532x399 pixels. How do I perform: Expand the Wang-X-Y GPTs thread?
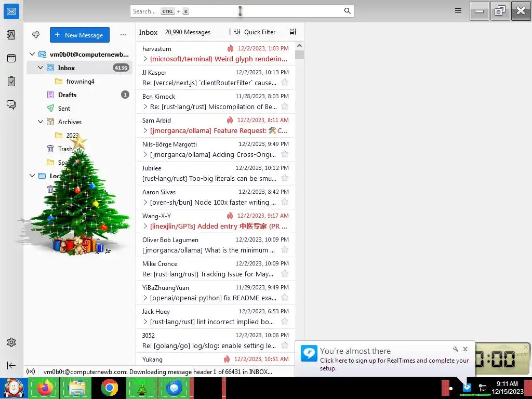[x=145, y=227]
